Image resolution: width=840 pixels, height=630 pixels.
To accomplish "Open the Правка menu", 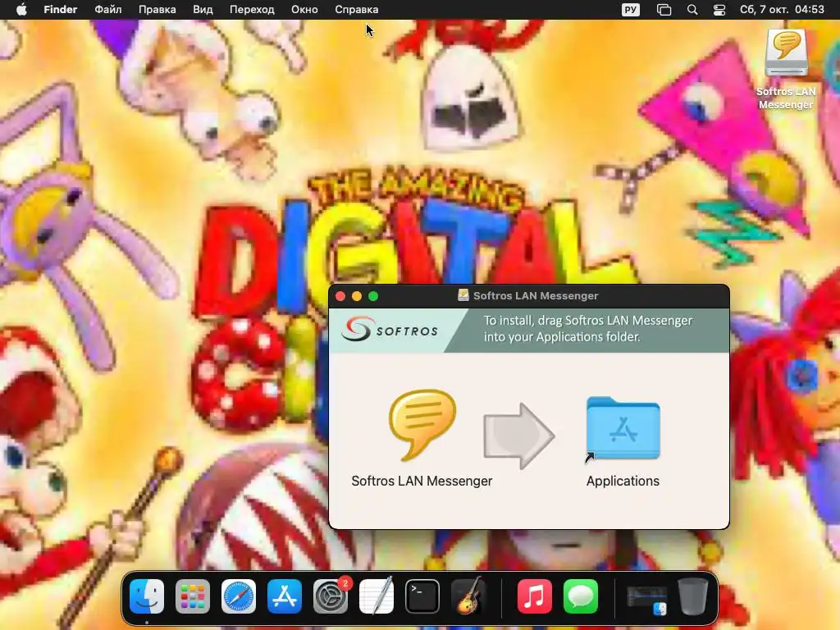I will coord(157,10).
